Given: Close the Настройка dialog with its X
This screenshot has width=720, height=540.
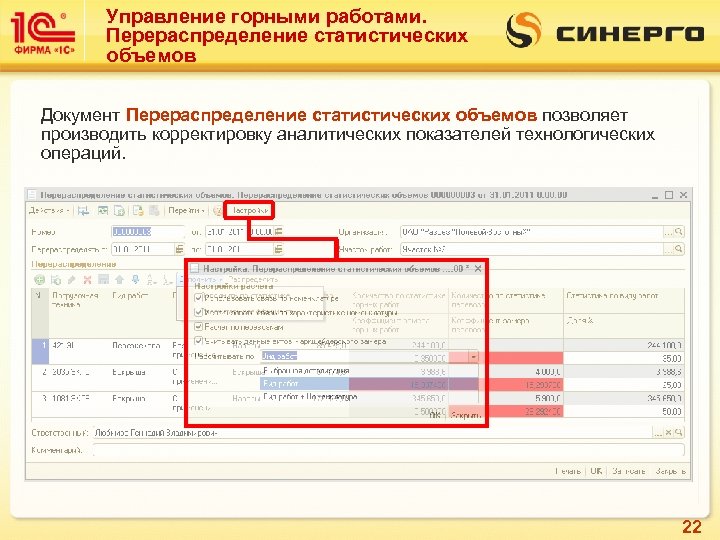Looking at the screenshot, I should pos(478,269).
